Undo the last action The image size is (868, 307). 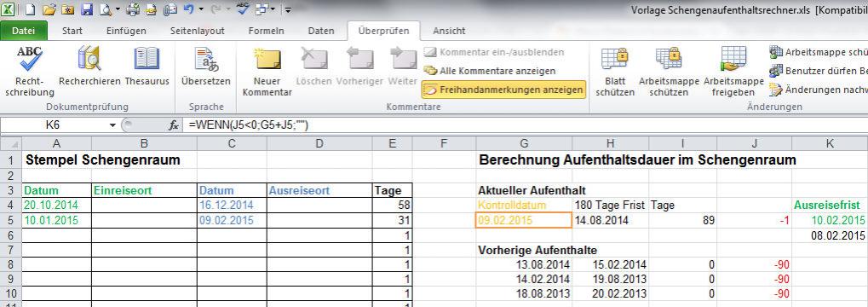pyautogui.click(x=188, y=9)
